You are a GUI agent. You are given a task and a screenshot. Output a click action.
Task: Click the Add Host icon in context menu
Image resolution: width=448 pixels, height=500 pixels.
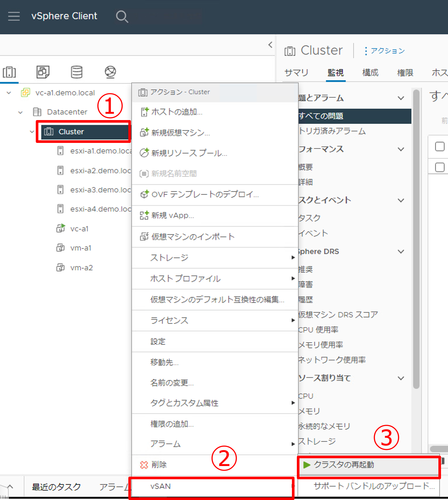point(144,112)
